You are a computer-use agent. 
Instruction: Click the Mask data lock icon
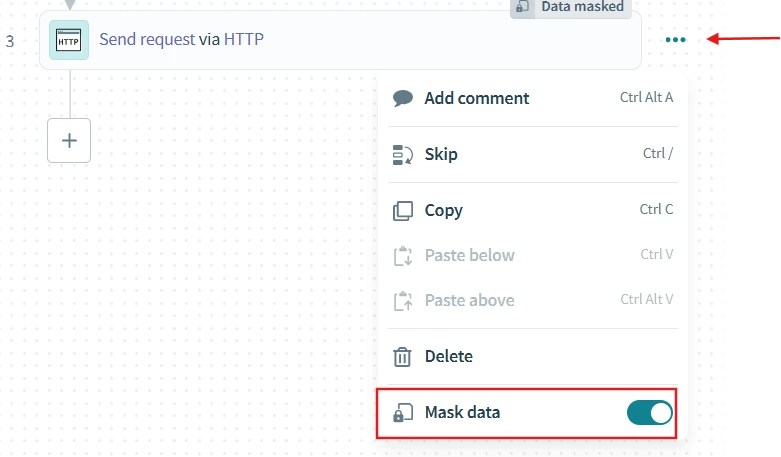[x=403, y=412]
